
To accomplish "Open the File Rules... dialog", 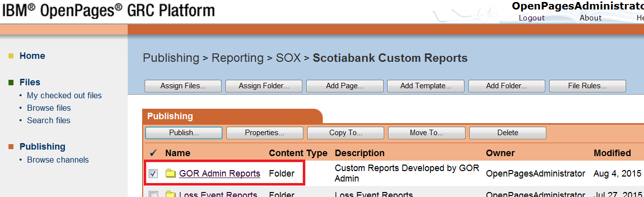I will [587, 86].
